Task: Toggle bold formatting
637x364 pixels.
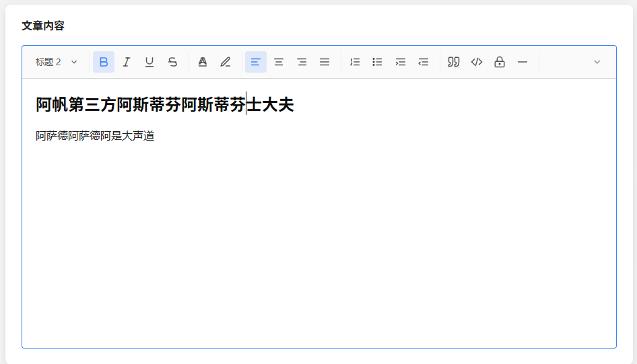Action: 104,62
